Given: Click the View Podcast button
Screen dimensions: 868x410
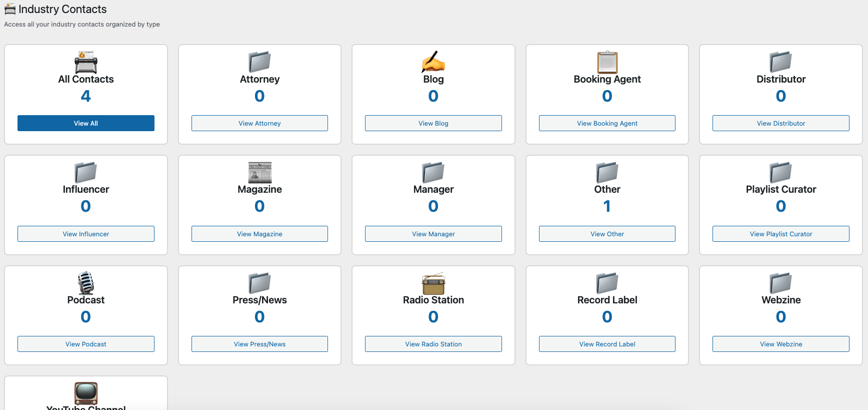Looking at the screenshot, I should coord(86,344).
